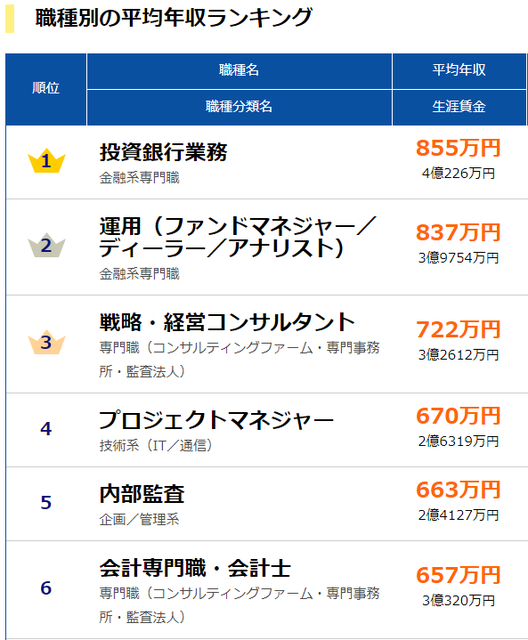The image size is (528, 640).
Task: Click the silver rank 2 crown icon
Action: coord(46,245)
